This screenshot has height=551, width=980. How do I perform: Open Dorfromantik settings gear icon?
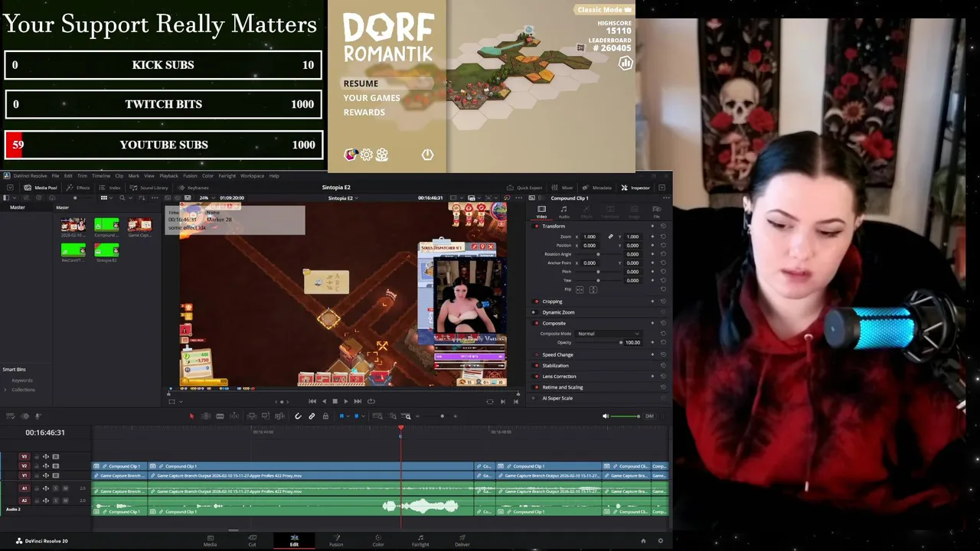pyautogui.click(x=367, y=155)
